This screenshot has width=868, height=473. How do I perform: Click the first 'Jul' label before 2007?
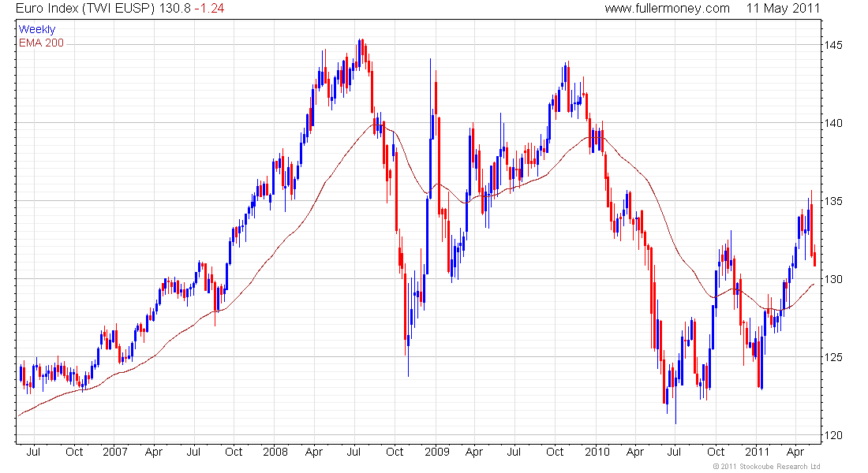click(x=33, y=452)
